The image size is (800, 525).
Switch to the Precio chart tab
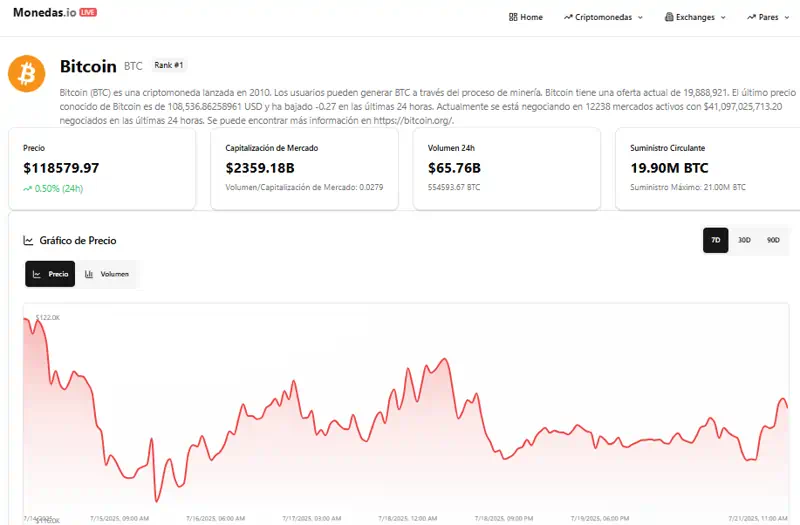tap(50, 274)
